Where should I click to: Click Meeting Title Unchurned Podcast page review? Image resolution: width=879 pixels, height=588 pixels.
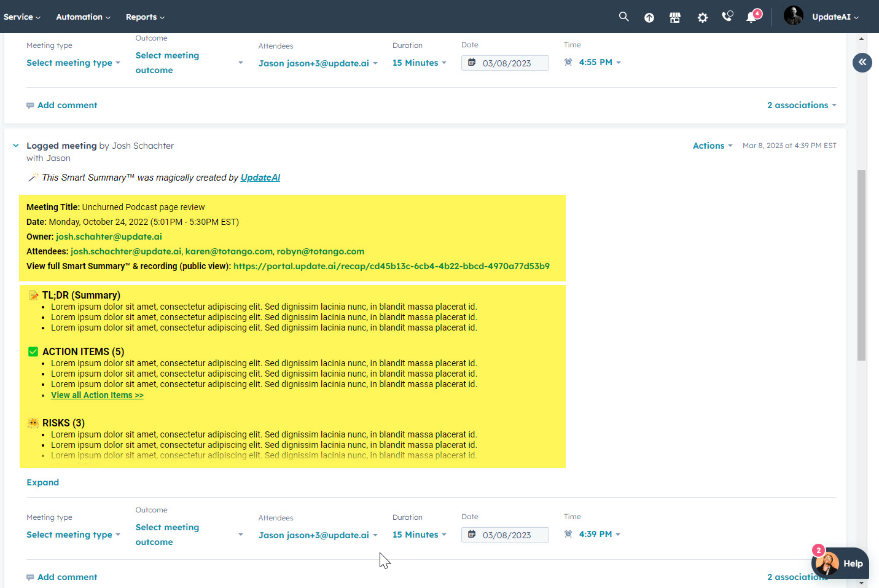115,207
